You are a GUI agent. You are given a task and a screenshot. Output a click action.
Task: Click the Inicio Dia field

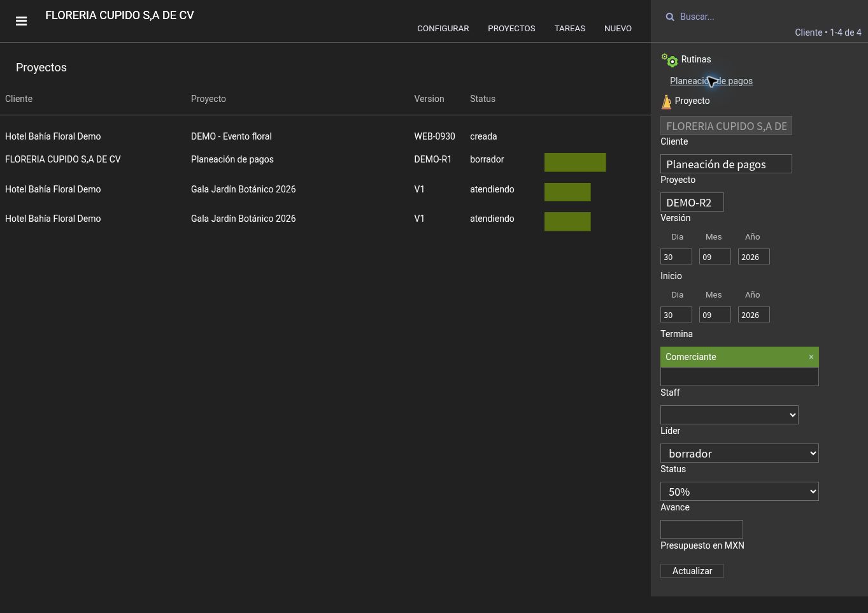pos(676,257)
